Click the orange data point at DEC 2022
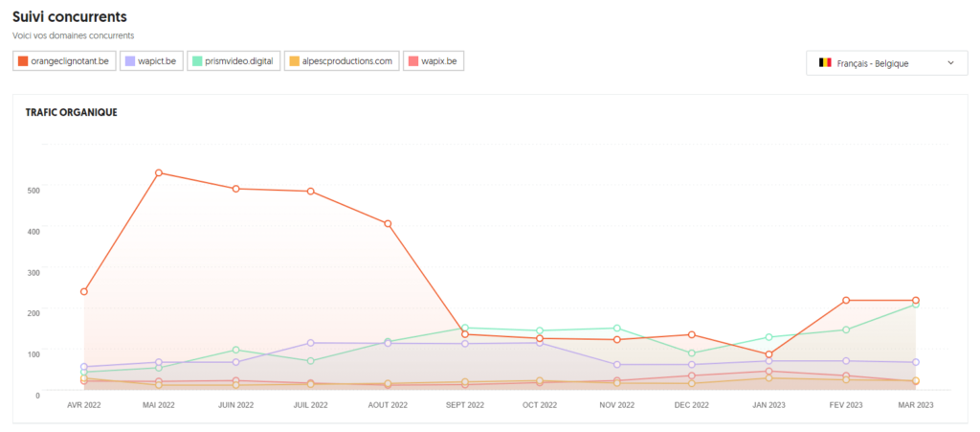The image size is (980, 432). click(x=691, y=334)
